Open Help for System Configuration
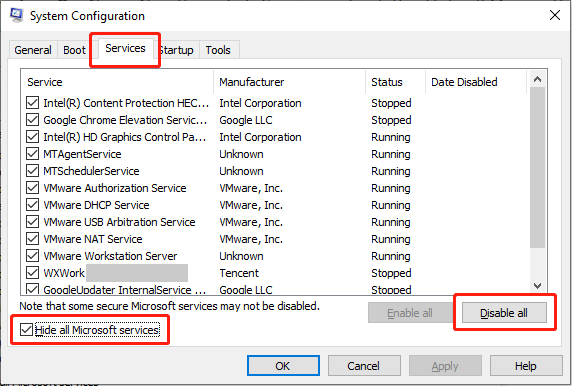Viewport: 572px width, 386px height. tap(526, 366)
